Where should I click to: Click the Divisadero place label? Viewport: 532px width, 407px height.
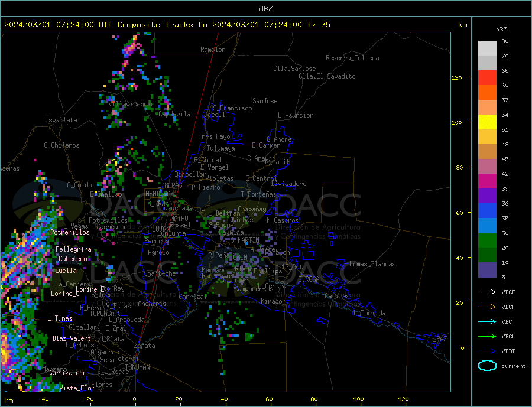click(288, 184)
